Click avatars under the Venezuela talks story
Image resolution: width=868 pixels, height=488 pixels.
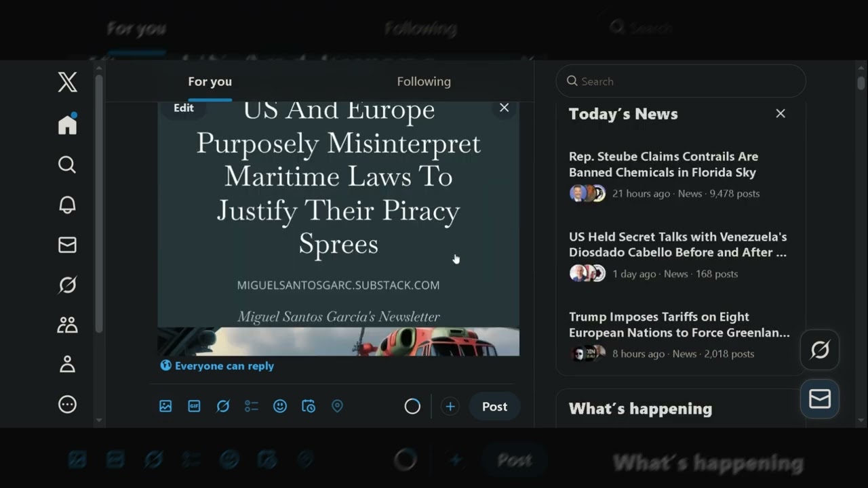(x=587, y=273)
